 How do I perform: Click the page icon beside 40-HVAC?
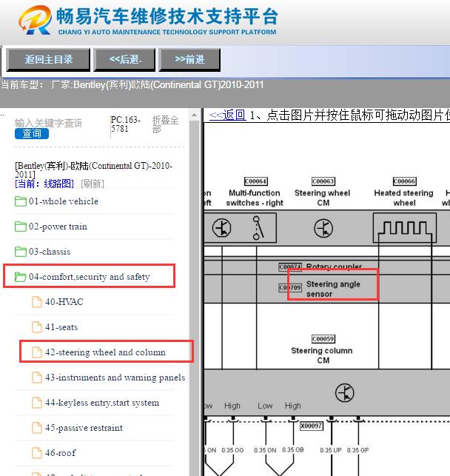pyautogui.click(x=37, y=302)
